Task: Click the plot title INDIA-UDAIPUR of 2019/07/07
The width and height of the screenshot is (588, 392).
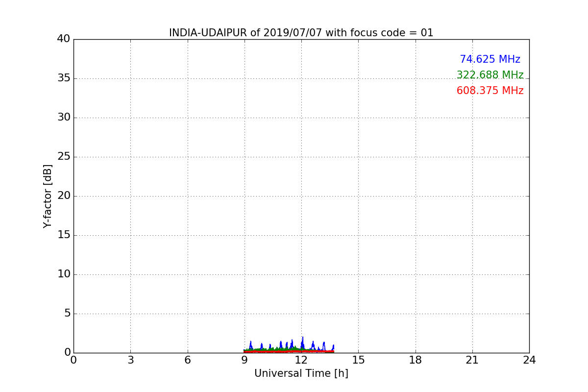Action: (x=301, y=33)
